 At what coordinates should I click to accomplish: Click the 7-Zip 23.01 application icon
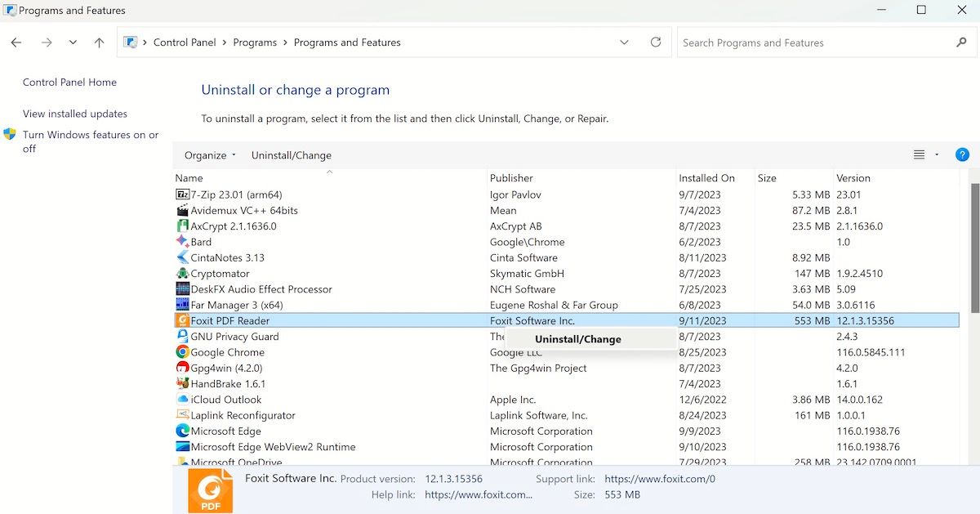click(x=183, y=194)
